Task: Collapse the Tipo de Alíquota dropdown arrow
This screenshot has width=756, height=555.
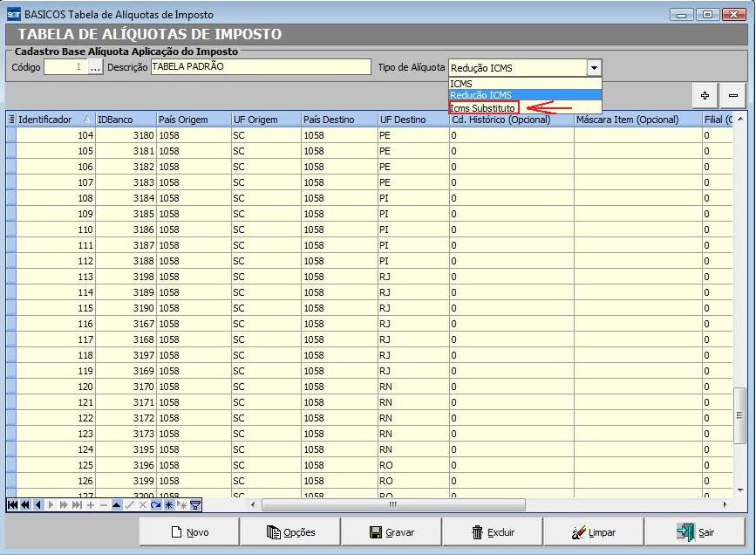Action: (594, 67)
